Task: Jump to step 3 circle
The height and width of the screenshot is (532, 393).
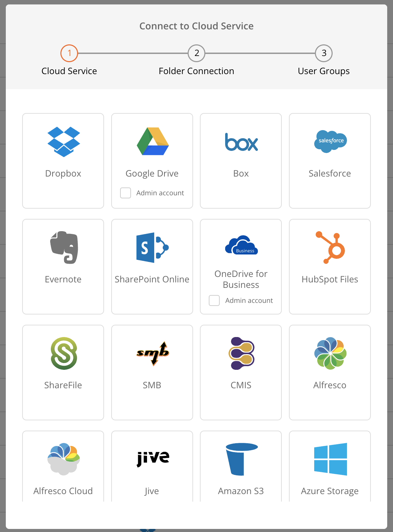Action: [x=324, y=53]
